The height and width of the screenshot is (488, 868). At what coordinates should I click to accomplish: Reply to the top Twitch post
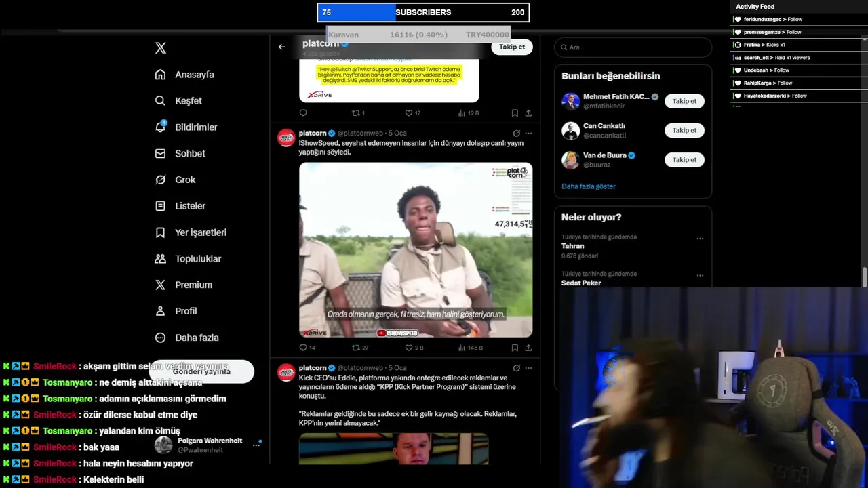(303, 113)
